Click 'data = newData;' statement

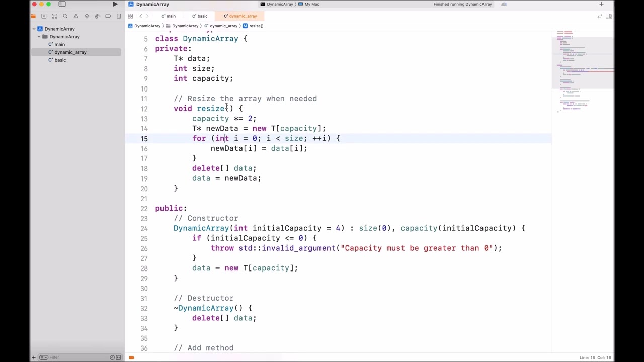(226, 178)
